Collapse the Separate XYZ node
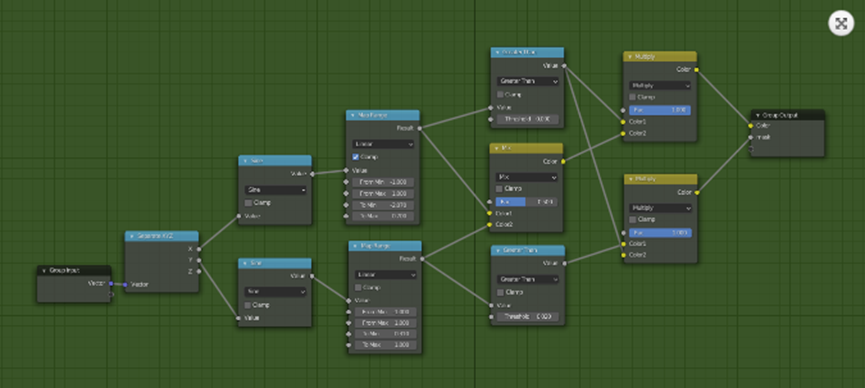Image resolution: width=865 pixels, height=388 pixels. click(132, 236)
